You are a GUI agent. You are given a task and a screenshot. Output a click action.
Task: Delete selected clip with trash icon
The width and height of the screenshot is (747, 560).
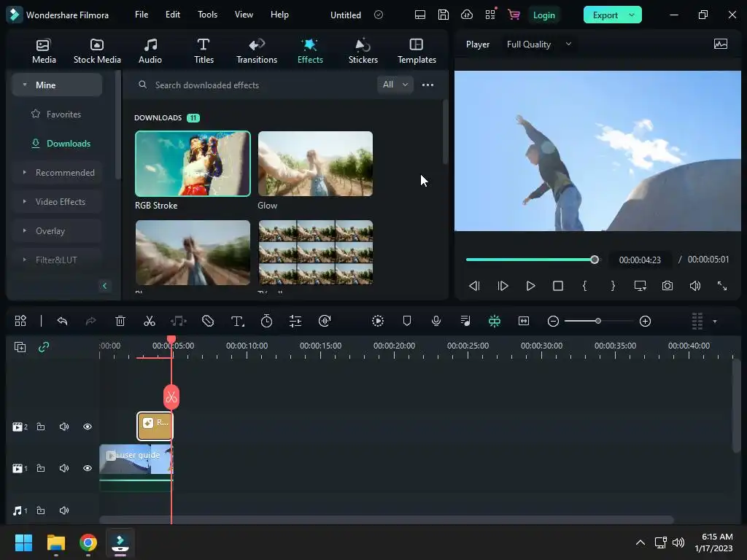pyautogui.click(x=120, y=321)
